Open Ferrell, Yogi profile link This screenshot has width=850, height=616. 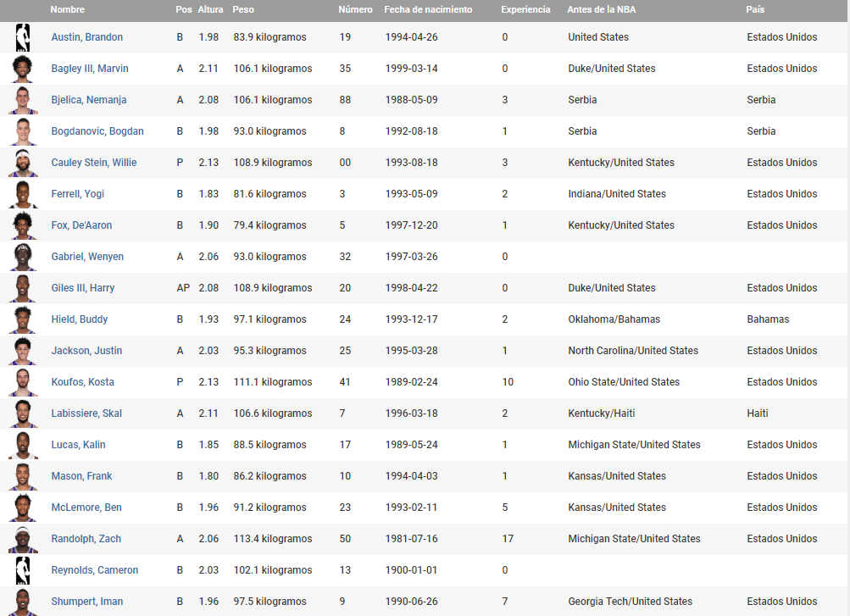coord(78,194)
